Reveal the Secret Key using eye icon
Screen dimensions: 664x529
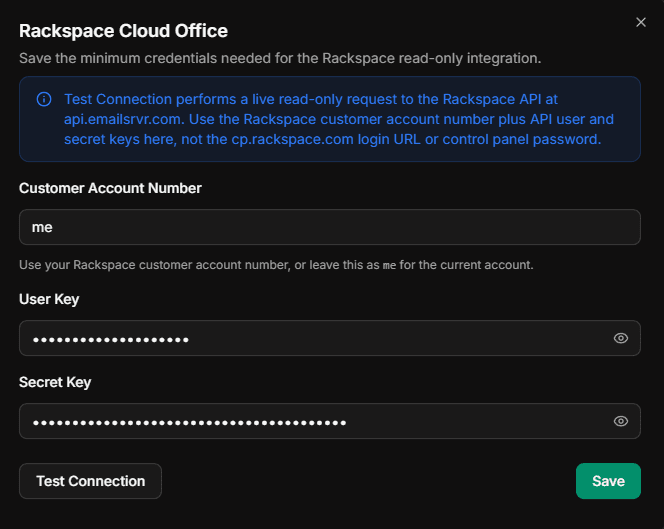[x=621, y=421]
